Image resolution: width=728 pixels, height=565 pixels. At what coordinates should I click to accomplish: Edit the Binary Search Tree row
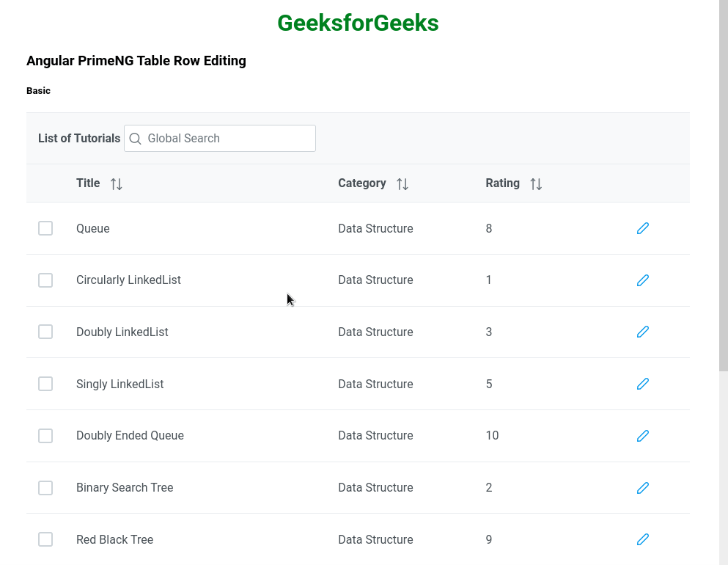coord(643,488)
